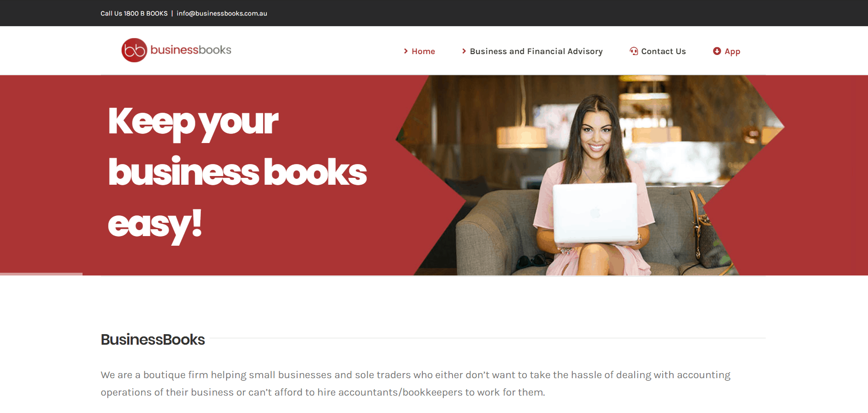Click the white laptop in the banner image
This screenshot has height=413, width=868.
pos(595,213)
